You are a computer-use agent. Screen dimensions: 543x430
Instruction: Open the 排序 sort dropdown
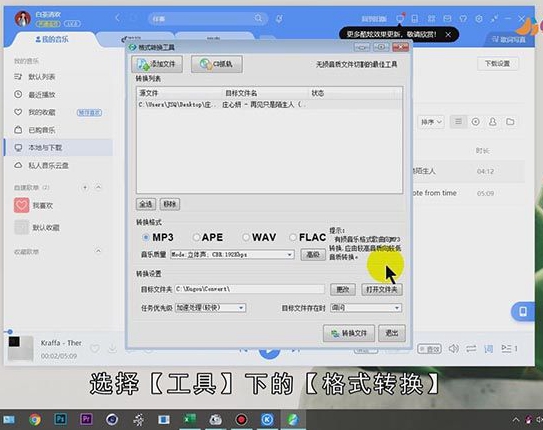431,122
